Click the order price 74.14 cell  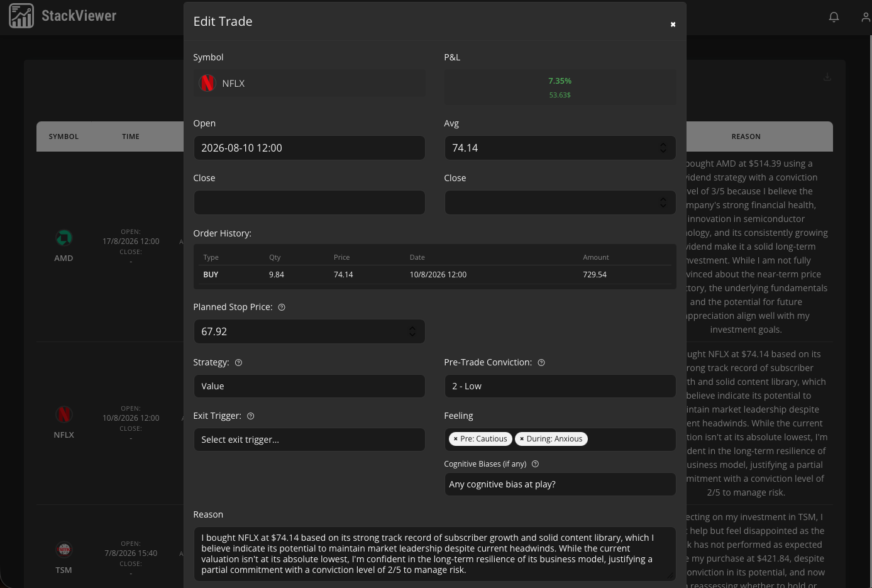point(343,275)
